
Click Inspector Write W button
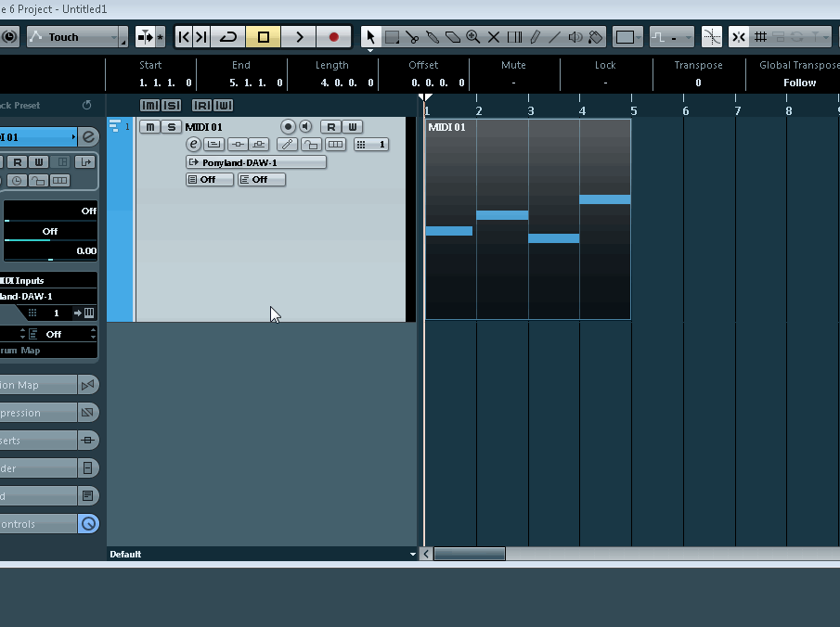tap(39, 162)
